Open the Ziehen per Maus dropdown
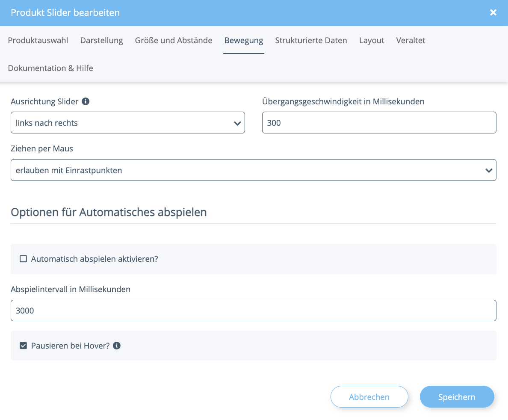Viewport: 508px width, 420px height. click(x=253, y=170)
